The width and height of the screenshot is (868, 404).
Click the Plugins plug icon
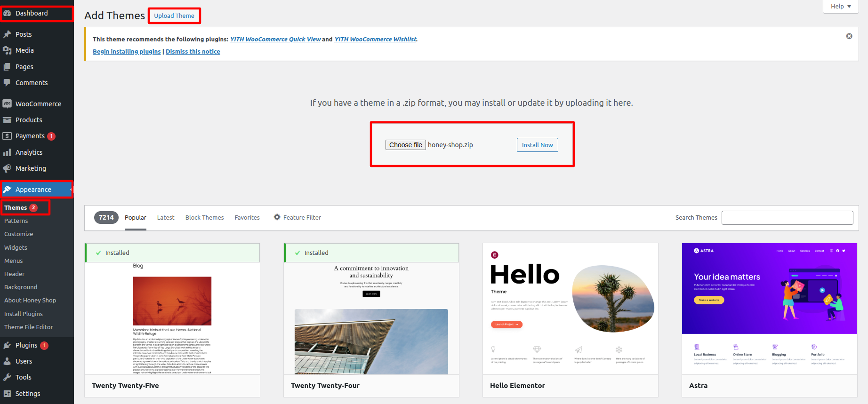point(7,345)
